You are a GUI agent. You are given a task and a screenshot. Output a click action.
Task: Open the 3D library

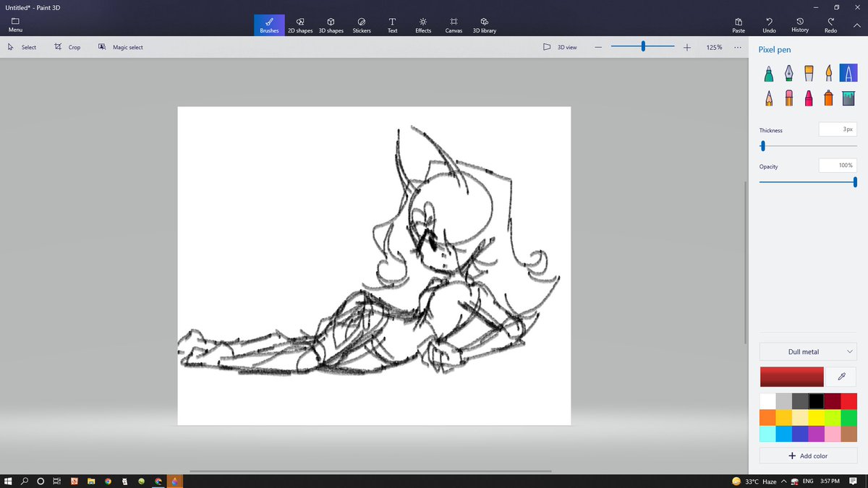485,25
